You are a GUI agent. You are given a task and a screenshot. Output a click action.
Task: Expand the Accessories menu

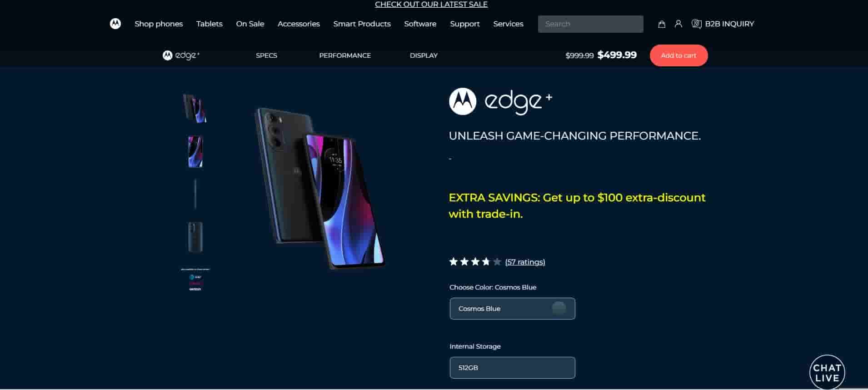click(299, 24)
